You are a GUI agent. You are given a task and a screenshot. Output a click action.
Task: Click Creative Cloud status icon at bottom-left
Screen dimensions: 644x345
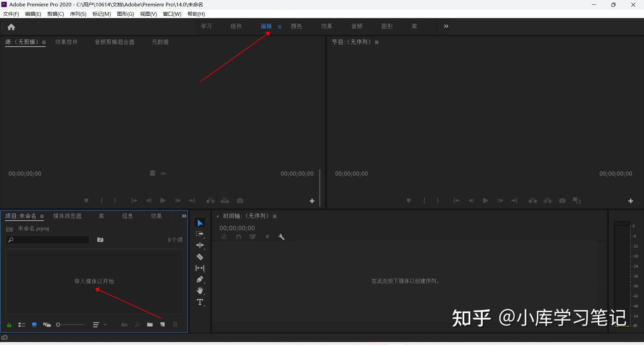[5, 337]
